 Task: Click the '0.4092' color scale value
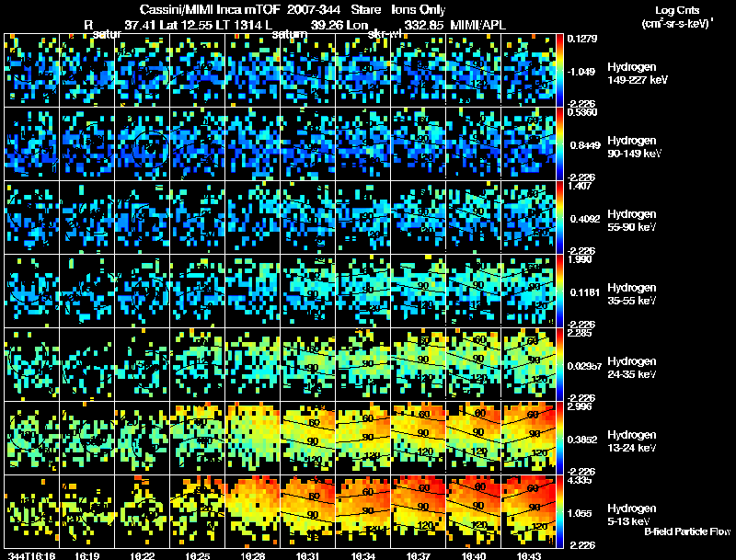[x=585, y=219]
